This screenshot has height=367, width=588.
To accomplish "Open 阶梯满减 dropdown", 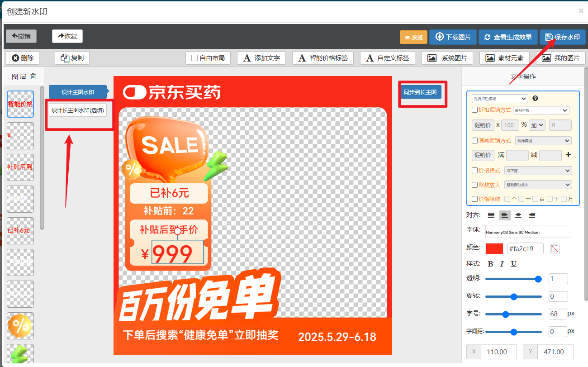I will point(543,141).
